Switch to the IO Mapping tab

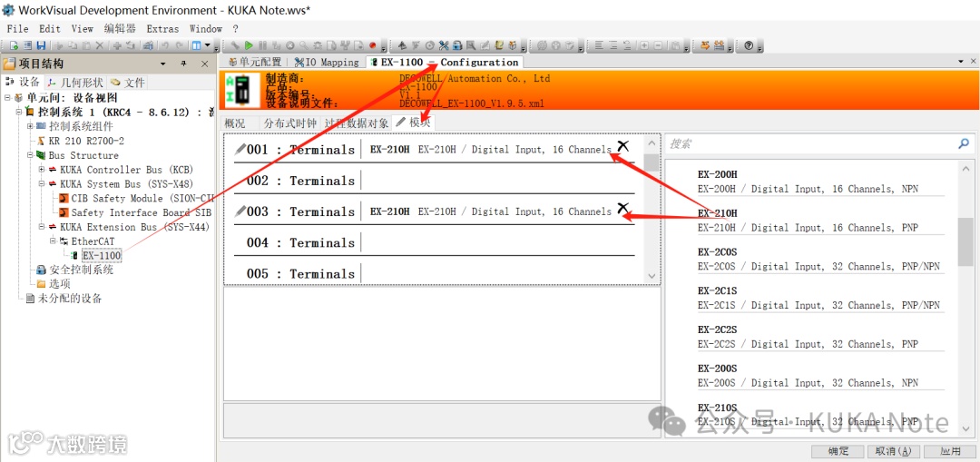[327, 63]
